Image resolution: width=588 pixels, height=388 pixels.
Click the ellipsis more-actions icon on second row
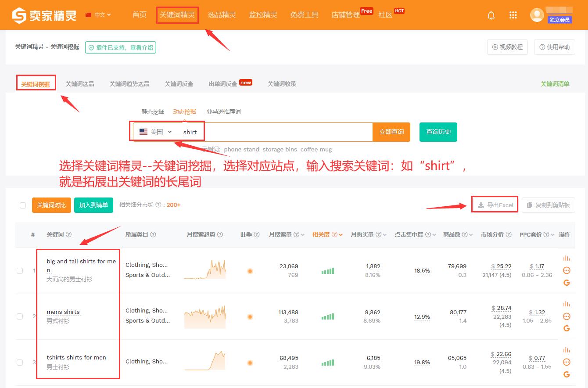pos(566,316)
